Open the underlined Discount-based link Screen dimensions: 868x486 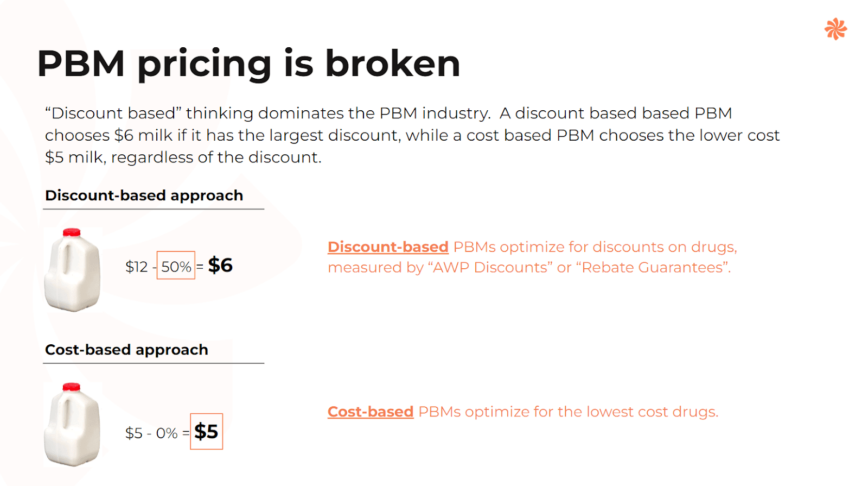tap(388, 247)
